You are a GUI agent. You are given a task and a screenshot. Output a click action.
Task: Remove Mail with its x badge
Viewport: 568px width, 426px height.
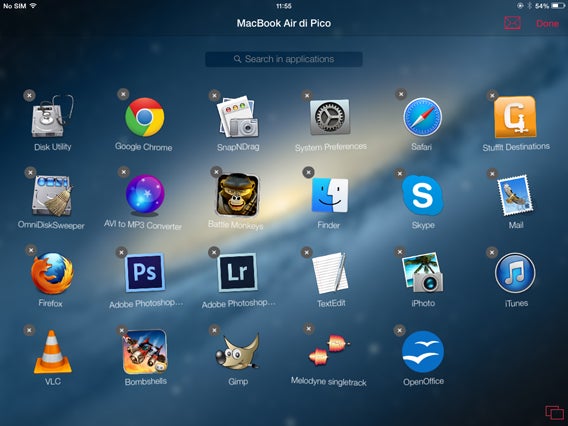click(492, 174)
